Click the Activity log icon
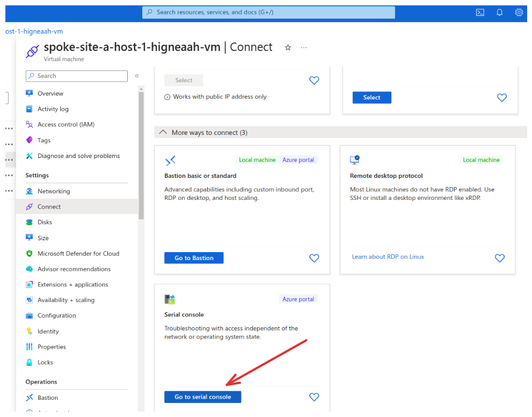 click(x=30, y=109)
